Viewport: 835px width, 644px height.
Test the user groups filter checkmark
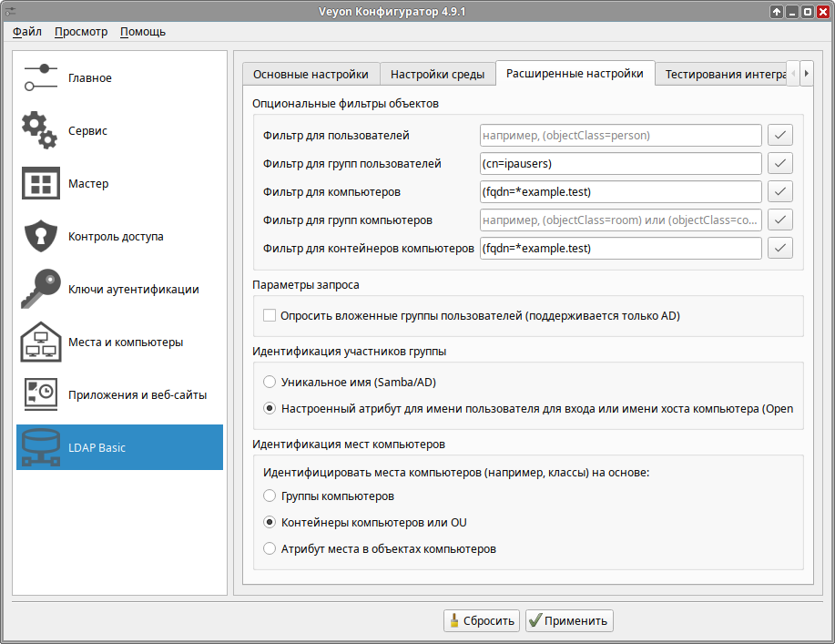point(780,164)
